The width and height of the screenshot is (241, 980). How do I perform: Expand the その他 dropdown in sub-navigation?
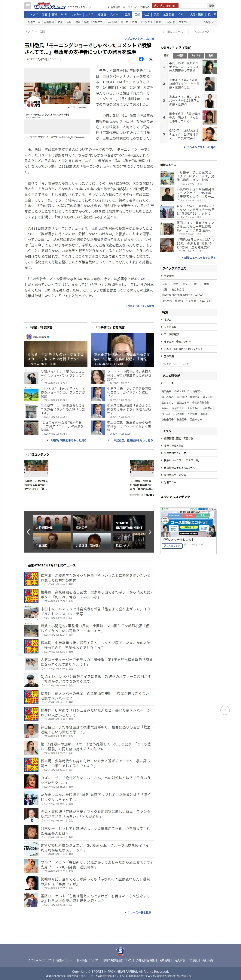[208, 22]
